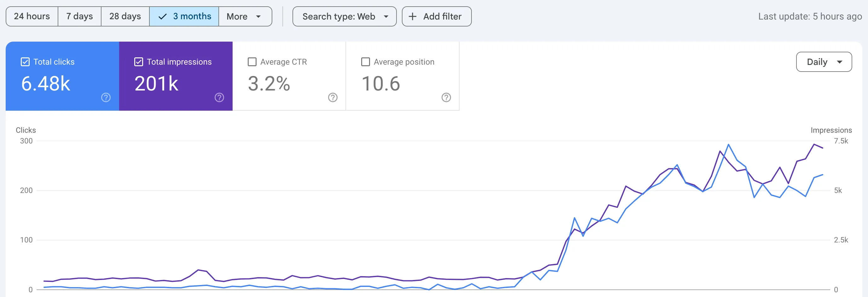Click the caret on the More button
Image resolution: width=868 pixels, height=297 pixels.
(x=258, y=16)
